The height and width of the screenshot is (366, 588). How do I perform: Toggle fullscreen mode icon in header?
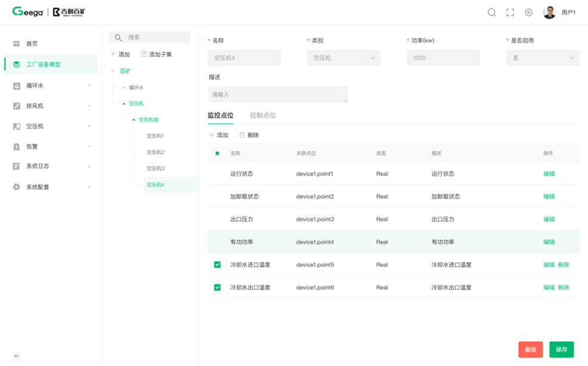point(510,12)
